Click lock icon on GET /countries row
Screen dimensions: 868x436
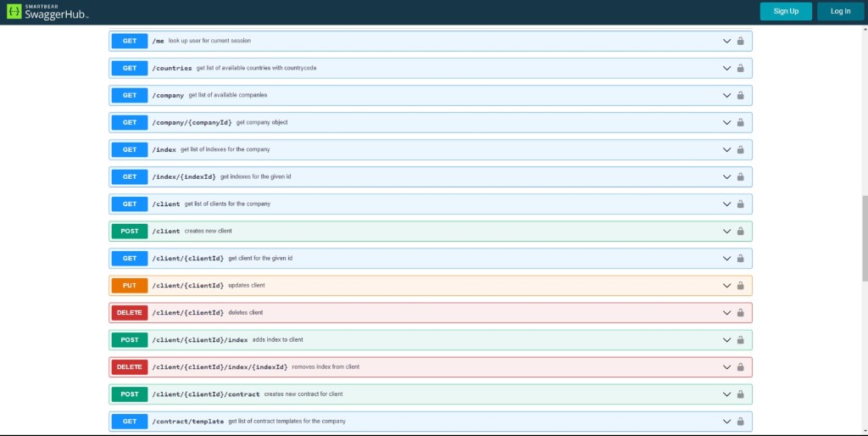tap(740, 68)
